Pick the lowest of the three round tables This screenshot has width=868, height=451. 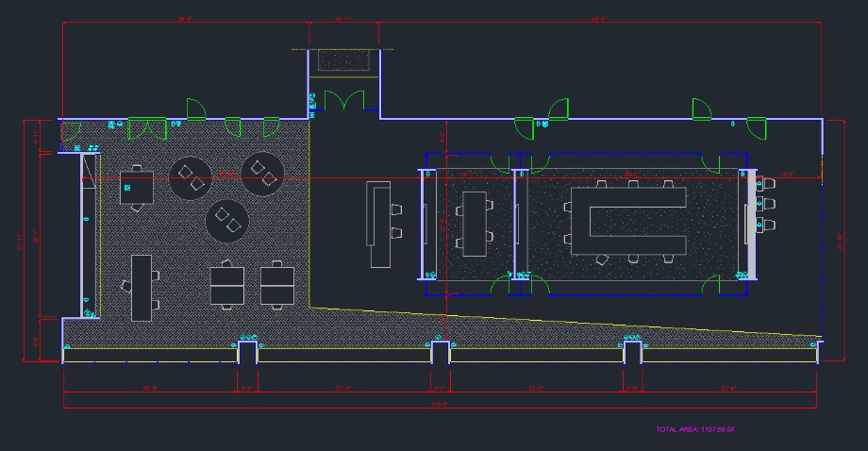227,221
